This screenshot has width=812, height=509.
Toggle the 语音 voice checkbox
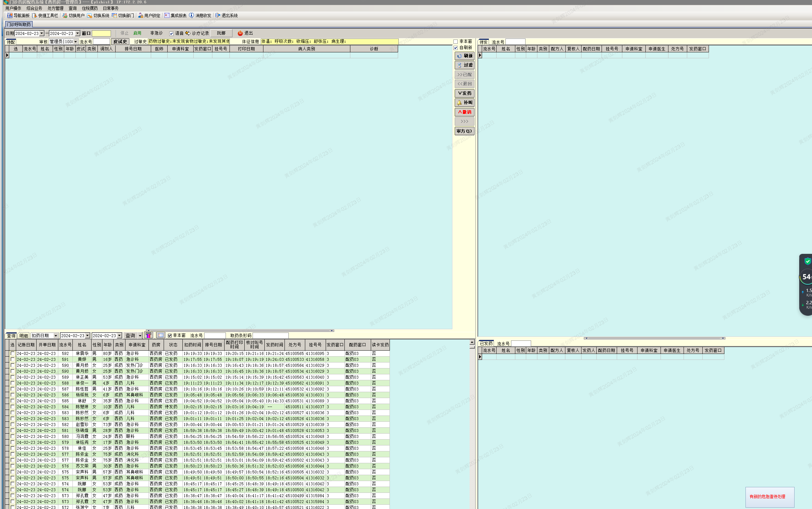tap(171, 34)
